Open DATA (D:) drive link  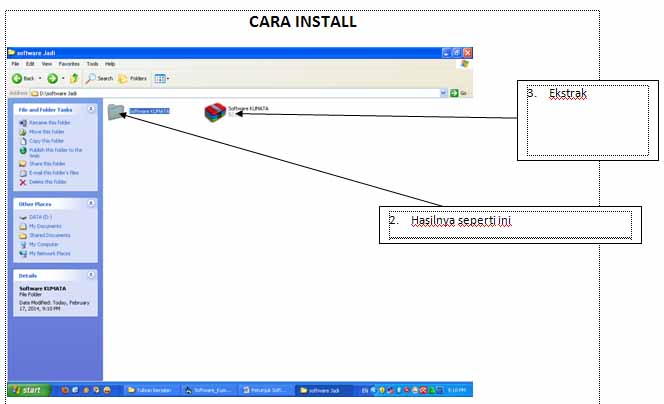pyautogui.click(x=40, y=217)
